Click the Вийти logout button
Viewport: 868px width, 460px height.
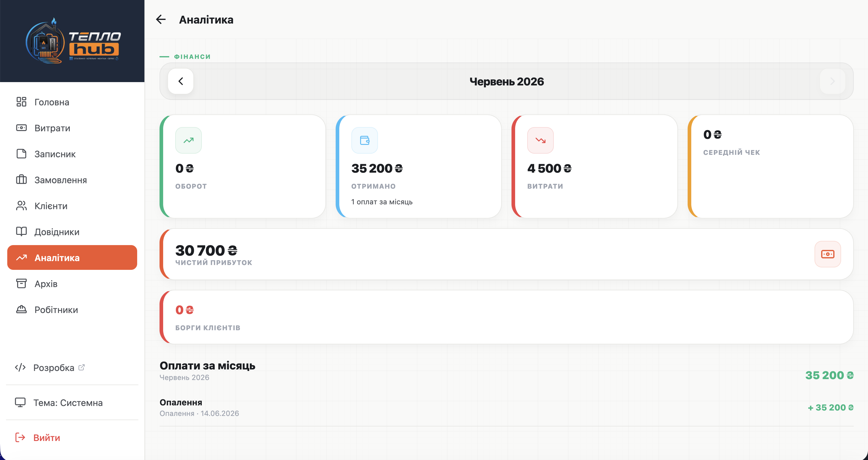pos(72,437)
